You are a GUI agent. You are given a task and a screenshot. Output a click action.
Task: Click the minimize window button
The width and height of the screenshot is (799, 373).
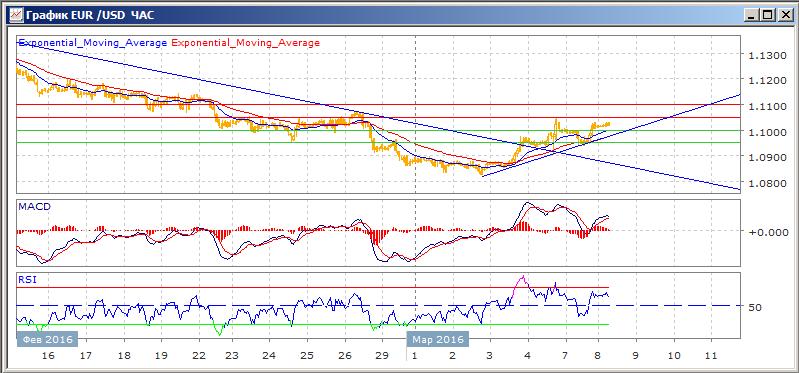pos(751,15)
